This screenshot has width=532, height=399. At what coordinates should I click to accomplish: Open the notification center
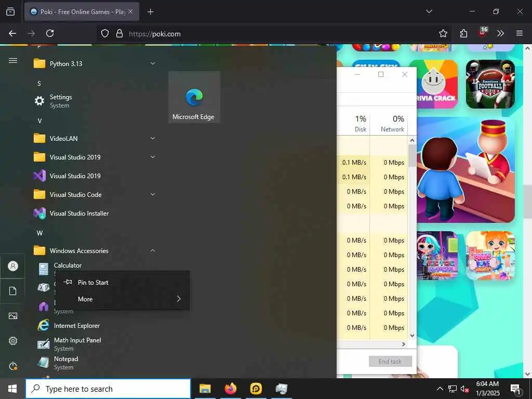coord(516,389)
